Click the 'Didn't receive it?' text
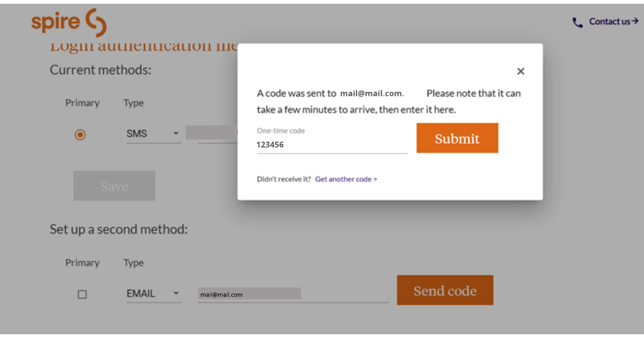This screenshot has width=644, height=338. point(284,179)
